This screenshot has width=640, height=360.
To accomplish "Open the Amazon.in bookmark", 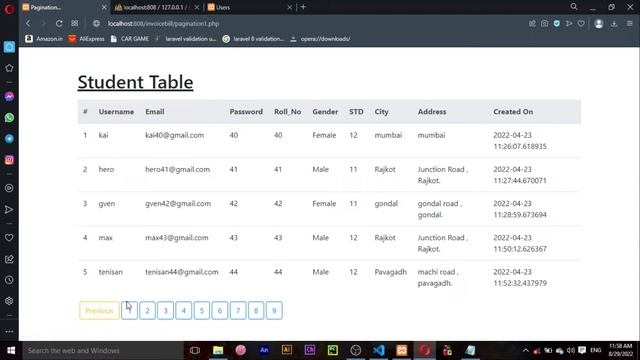I will (x=44, y=39).
